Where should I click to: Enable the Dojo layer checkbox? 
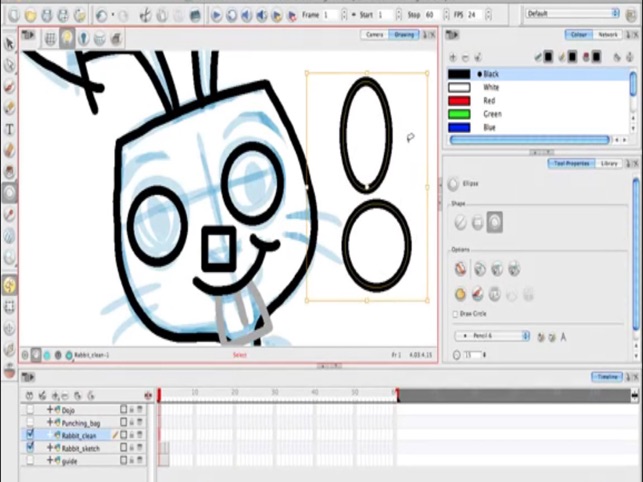(30, 409)
